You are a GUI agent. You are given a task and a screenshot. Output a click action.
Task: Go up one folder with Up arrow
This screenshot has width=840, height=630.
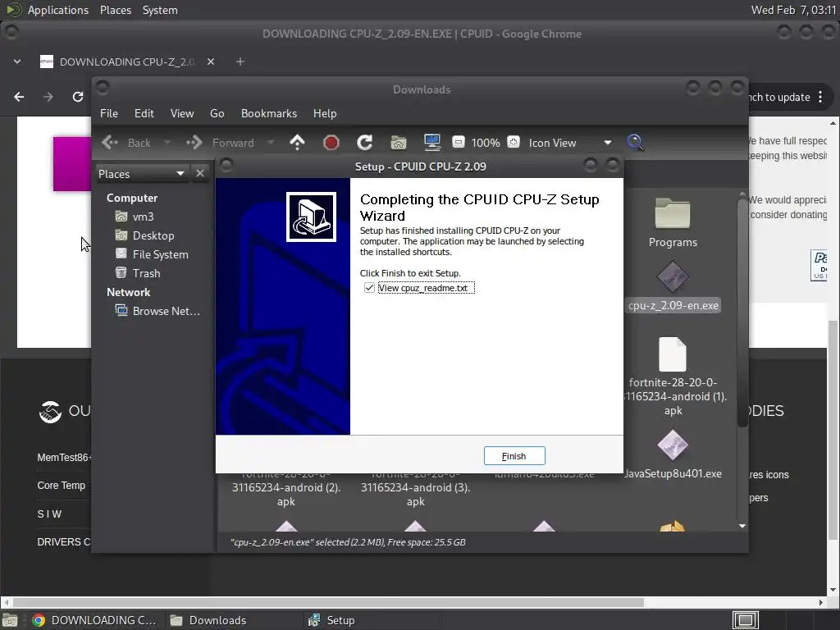(297, 143)
